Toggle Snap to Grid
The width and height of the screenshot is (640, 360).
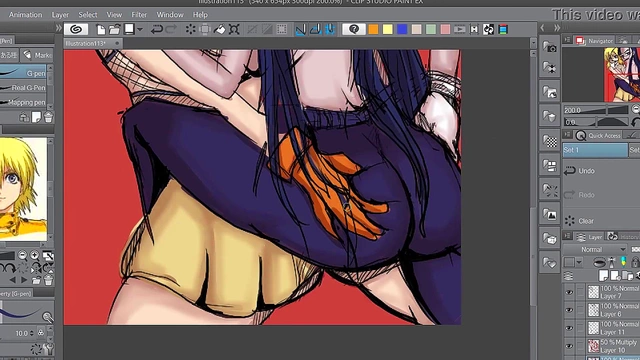pyautogui.click(x=330, y=29)
